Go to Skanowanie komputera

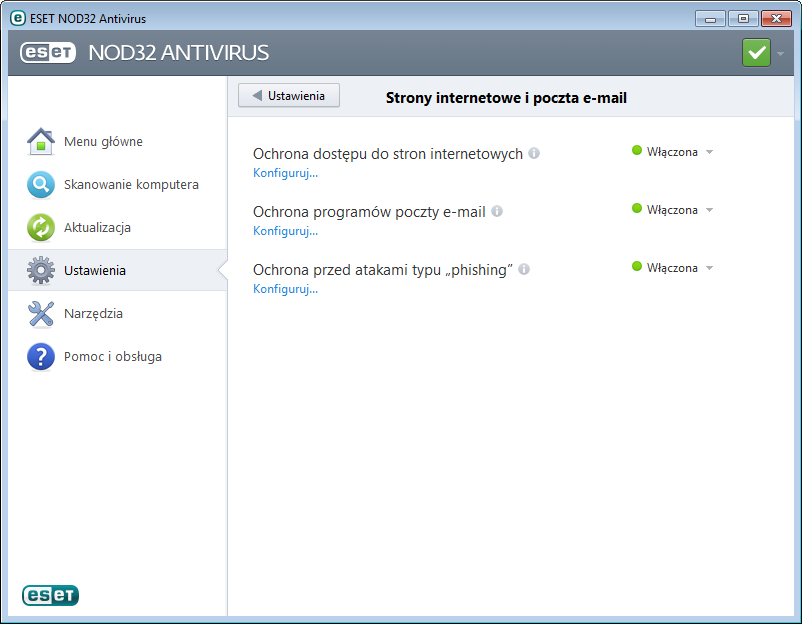click(118, 184)
